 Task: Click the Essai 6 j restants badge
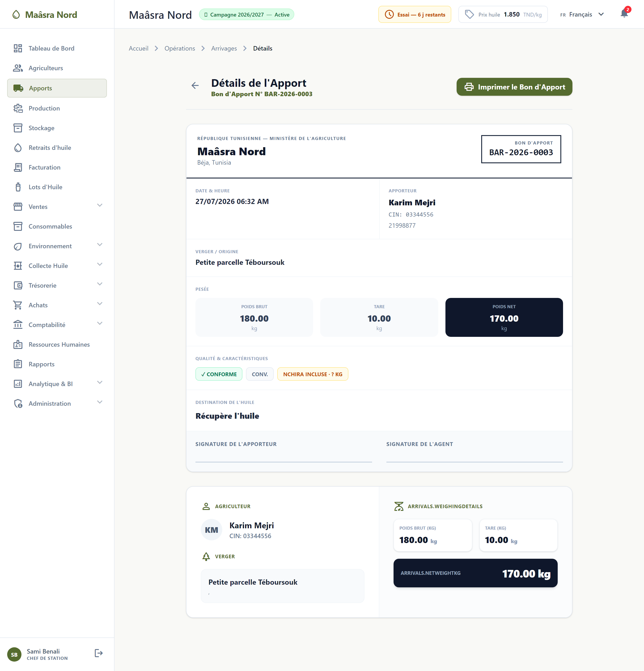[415, 14]
